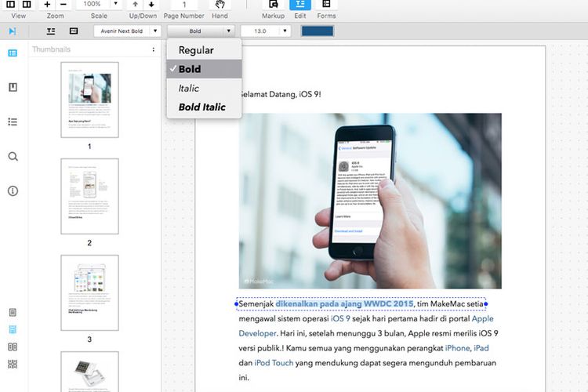Screen dimensions: 588x392
Task: Click the left sidebar view layout icon
Action: [10, 4]
